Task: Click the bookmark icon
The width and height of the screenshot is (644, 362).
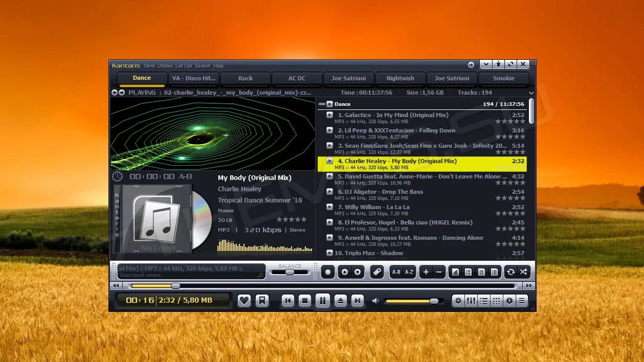Action: 262,301
